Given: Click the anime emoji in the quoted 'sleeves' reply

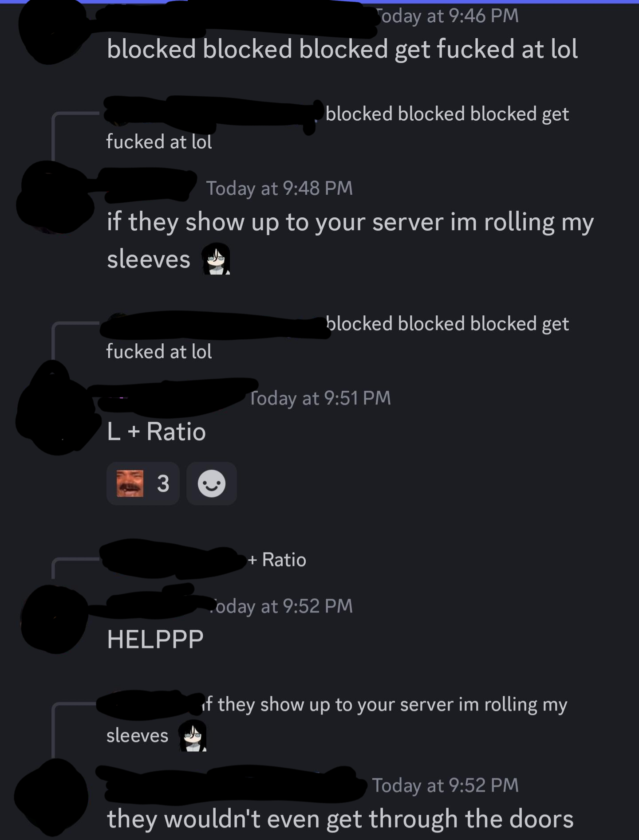Looking at the screenshot, I should point(193,735).
